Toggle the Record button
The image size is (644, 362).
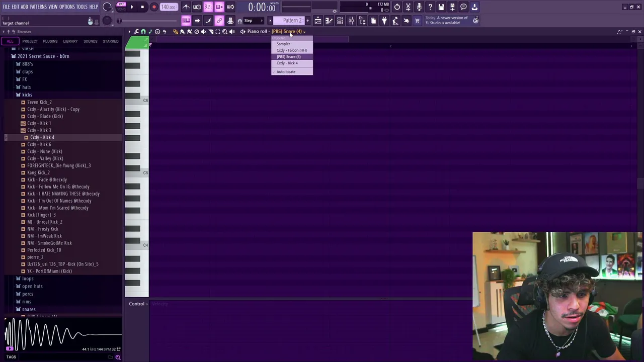[x=154, y=7]
